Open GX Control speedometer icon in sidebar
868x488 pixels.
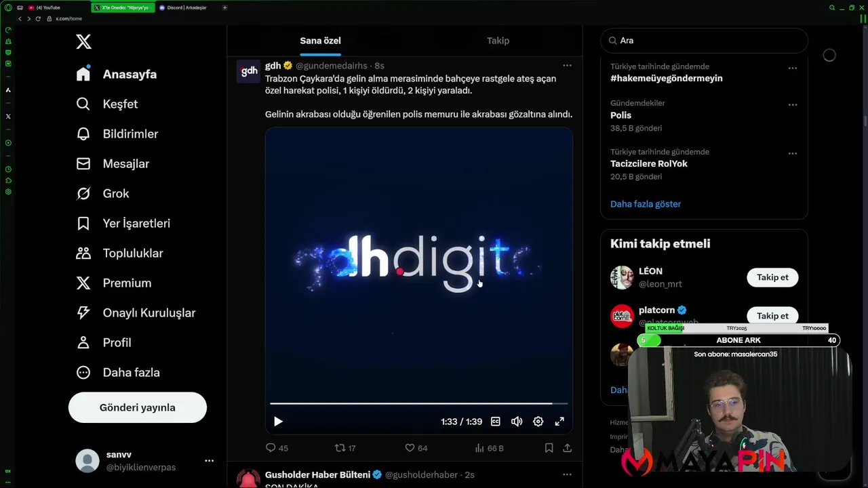click(x=8, y=30)
